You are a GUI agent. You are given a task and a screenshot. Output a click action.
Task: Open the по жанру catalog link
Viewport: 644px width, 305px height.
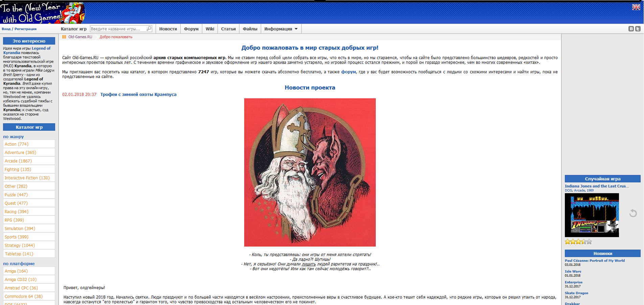click(x=14, y=137)
